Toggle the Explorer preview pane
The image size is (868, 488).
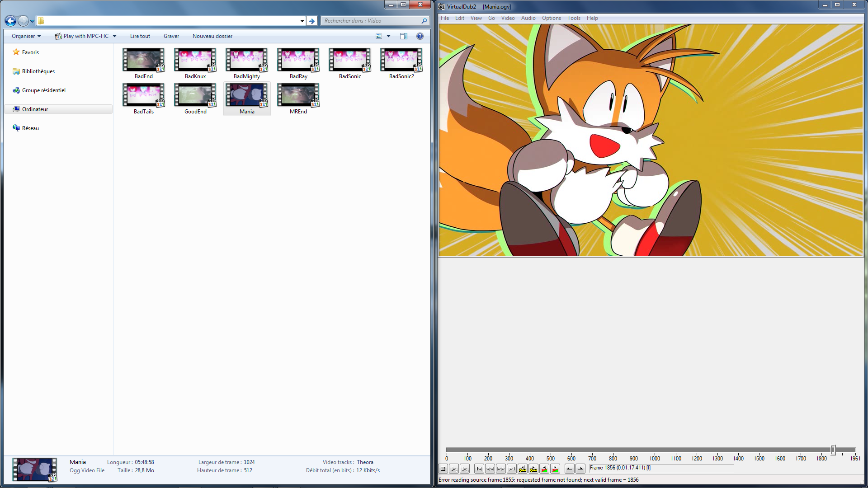[404, 36]
